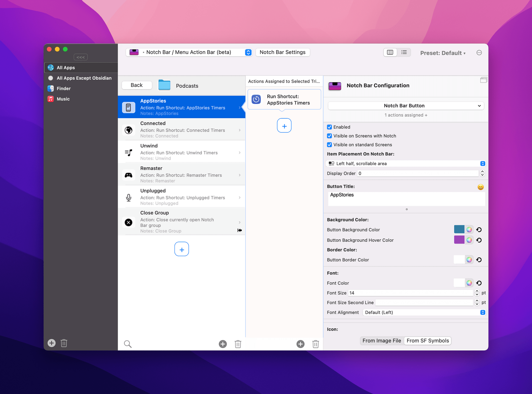Select the Run Shortcut: AppStories Timers action
Viewport: 532px width, 394px height.
click(284, 99)
